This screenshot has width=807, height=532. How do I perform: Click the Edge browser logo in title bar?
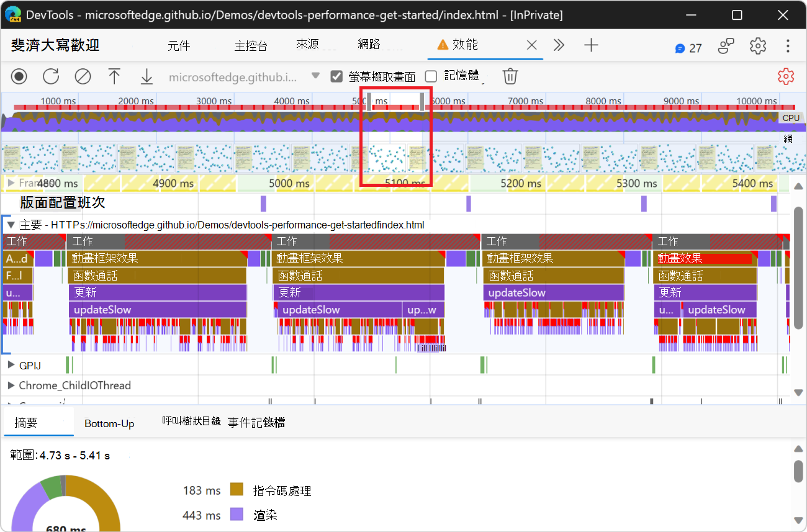click(x=12, y=14)
